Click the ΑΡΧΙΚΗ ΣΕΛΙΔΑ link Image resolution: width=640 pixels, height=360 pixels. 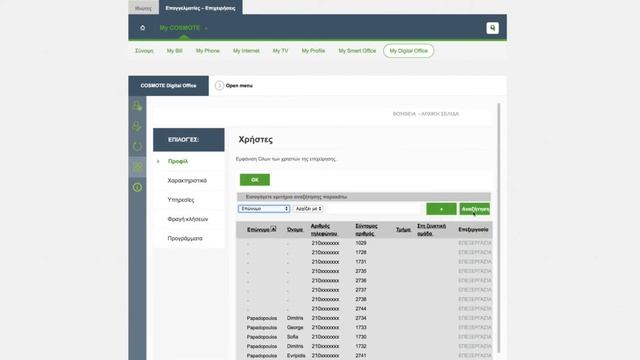(x=440, y=114)
